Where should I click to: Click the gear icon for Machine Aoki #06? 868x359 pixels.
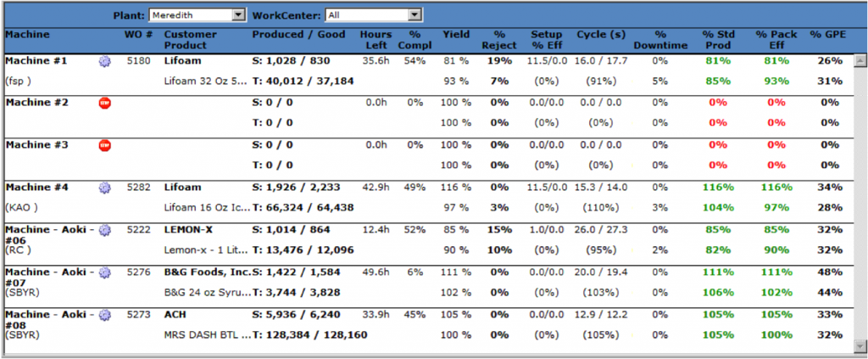click(x=104, y=230)
